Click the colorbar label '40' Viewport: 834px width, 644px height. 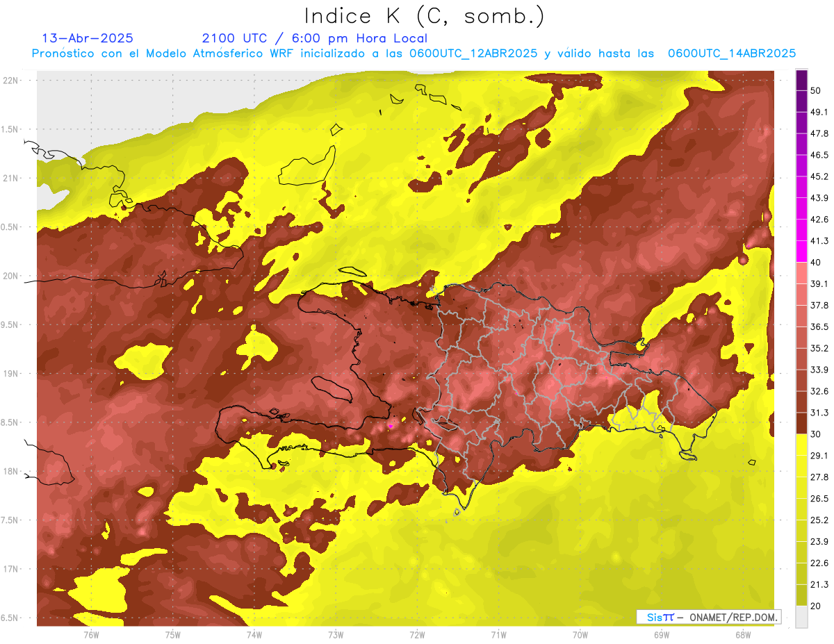point(816,263)
